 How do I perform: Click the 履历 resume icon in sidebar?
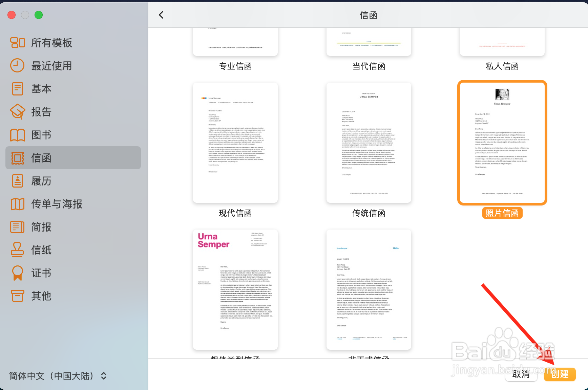coord(17,181)
